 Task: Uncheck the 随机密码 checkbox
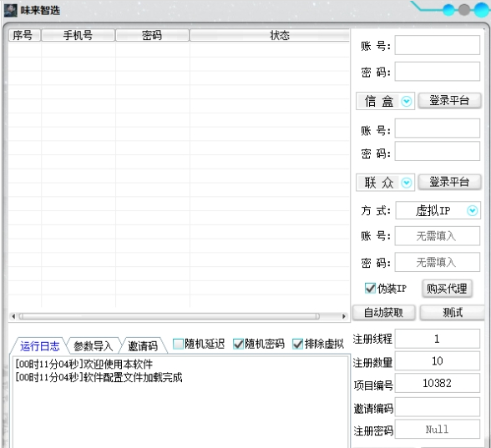tap(238, 344)
